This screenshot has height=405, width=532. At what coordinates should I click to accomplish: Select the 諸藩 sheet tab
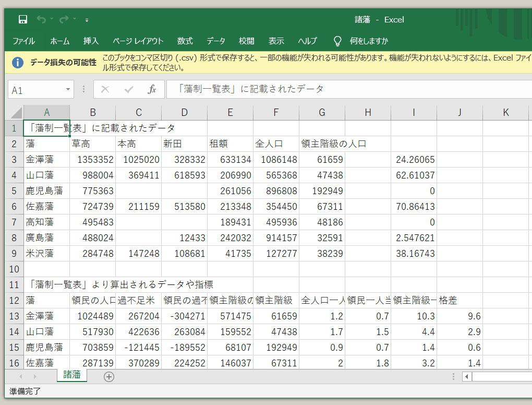pos(72,375)
